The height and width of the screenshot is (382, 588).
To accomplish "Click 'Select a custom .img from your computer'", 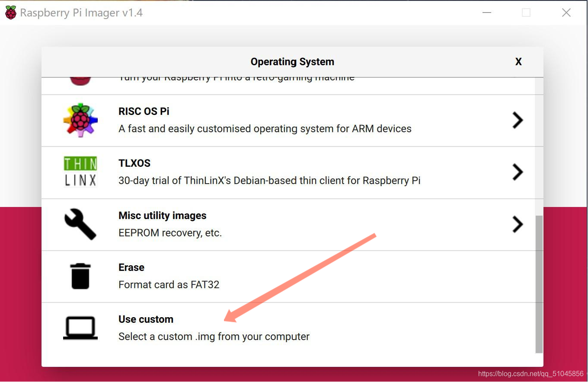I will [214, 337].
